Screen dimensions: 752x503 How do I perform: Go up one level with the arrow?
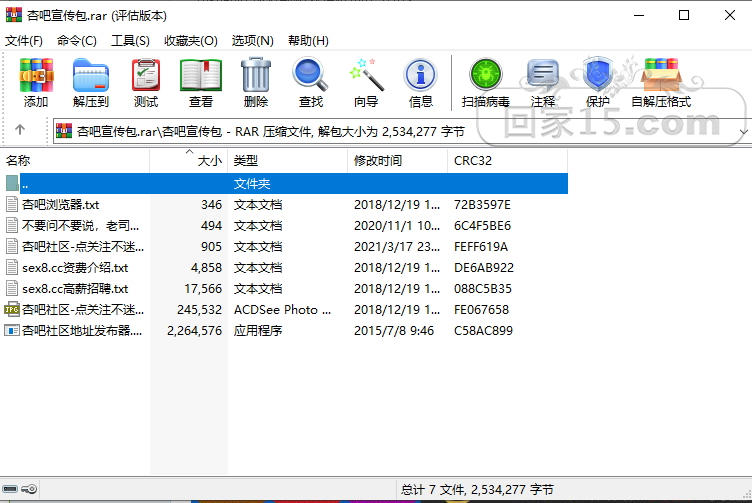click(x=20, y=129)
